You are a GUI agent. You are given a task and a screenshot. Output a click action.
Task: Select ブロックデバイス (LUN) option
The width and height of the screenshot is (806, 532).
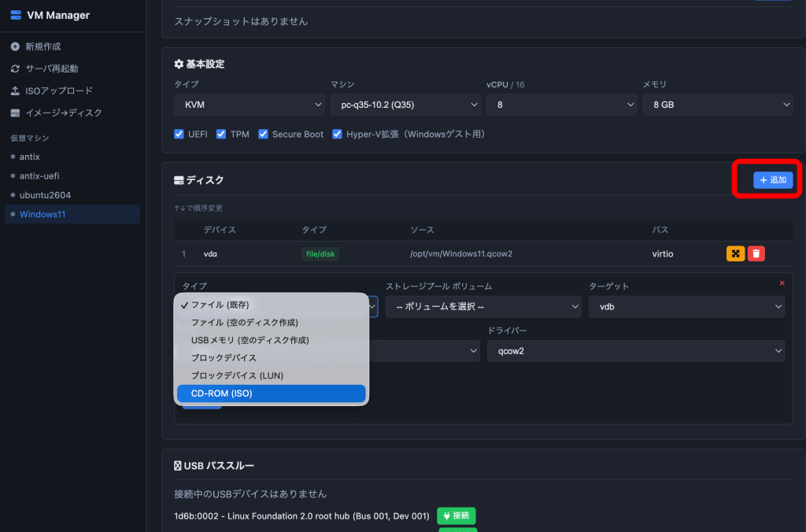[x=272, y=375]
